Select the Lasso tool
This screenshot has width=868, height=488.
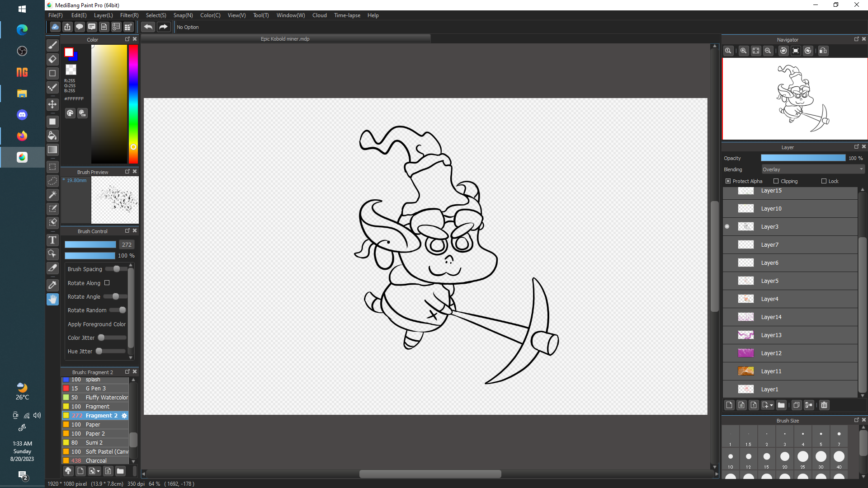click(x=52, y=181)
